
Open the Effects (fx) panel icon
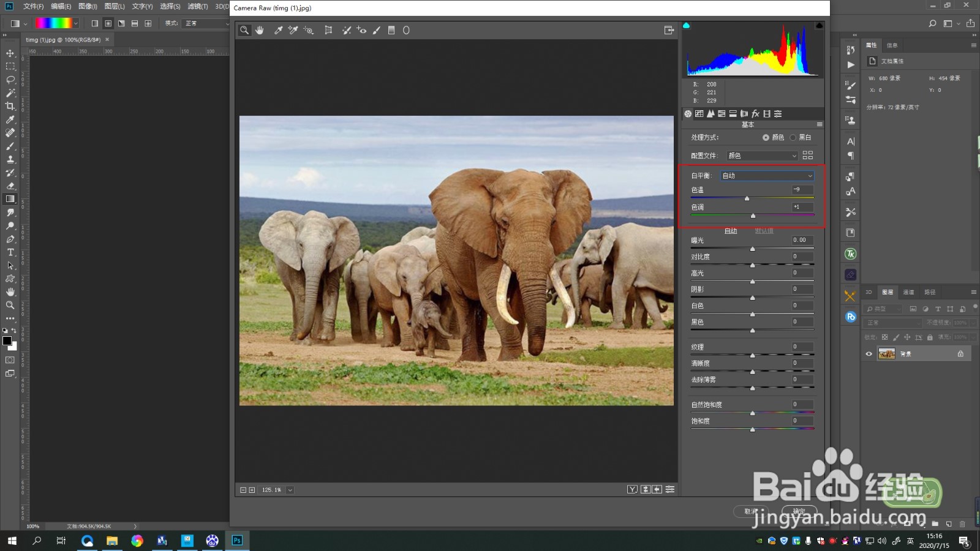point(755,114)
